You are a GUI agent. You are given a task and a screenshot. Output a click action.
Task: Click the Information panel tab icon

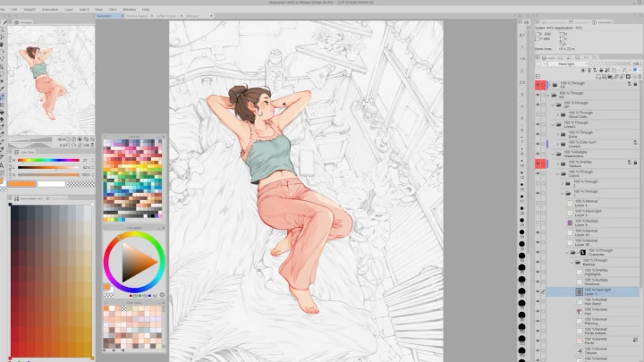(594, 22)
